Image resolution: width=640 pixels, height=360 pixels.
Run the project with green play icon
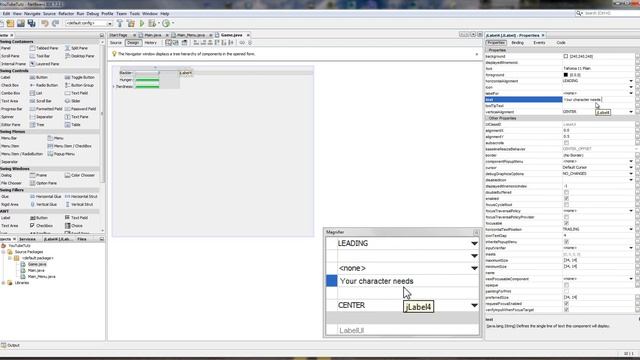(x=142, y=24)
